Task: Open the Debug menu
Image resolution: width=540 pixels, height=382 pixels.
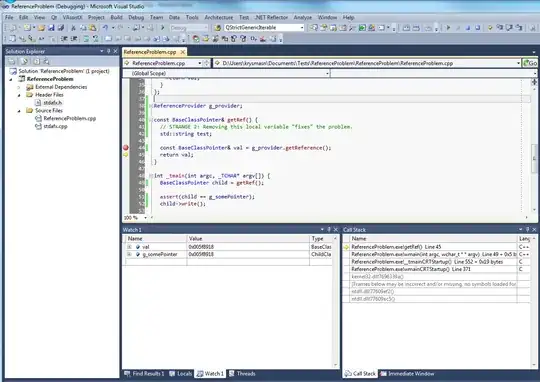Action: pyautogui.click(x=136, y=17)
